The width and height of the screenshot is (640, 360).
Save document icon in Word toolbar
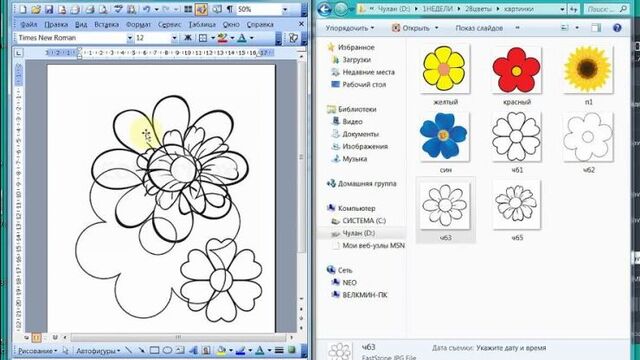(x=49, y=9)
